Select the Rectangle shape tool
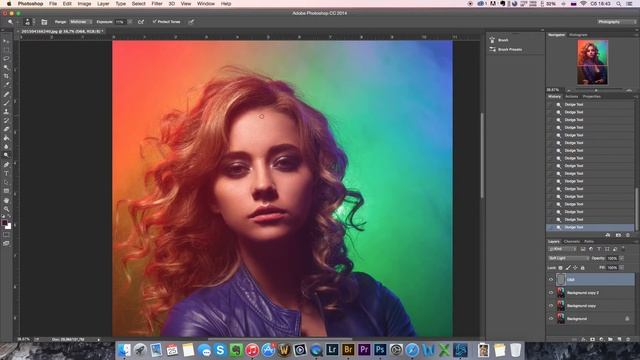640x360 pixels. pos(6,191)
